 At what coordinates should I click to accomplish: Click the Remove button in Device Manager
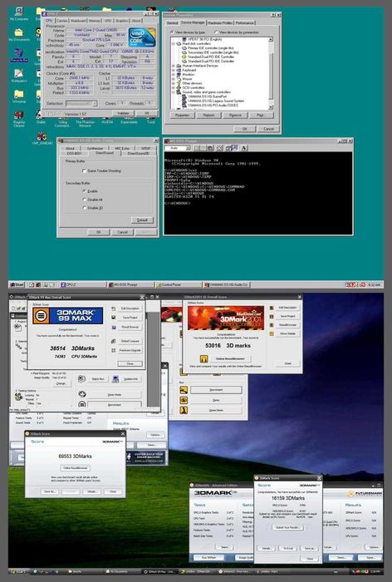pyautogui.click(x=235, y=115)
